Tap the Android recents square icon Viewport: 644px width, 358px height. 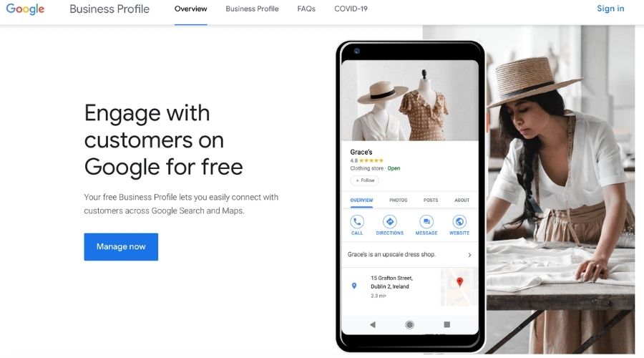[447, 325]
